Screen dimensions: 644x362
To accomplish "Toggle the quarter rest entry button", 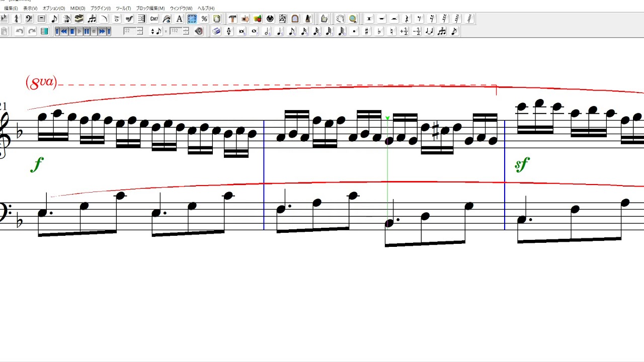I will 407,19.
